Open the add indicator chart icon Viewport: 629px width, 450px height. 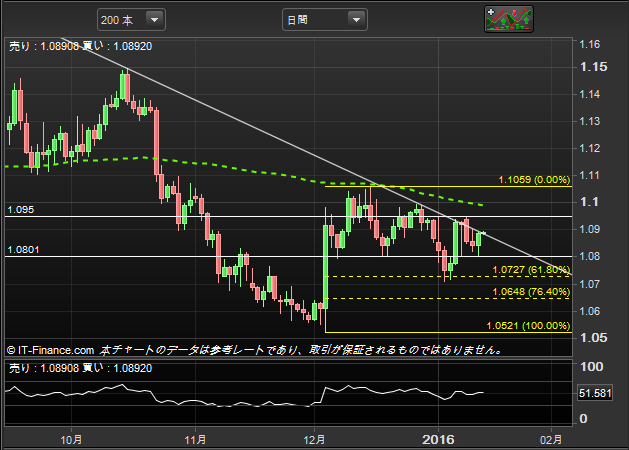pos(509,19)
